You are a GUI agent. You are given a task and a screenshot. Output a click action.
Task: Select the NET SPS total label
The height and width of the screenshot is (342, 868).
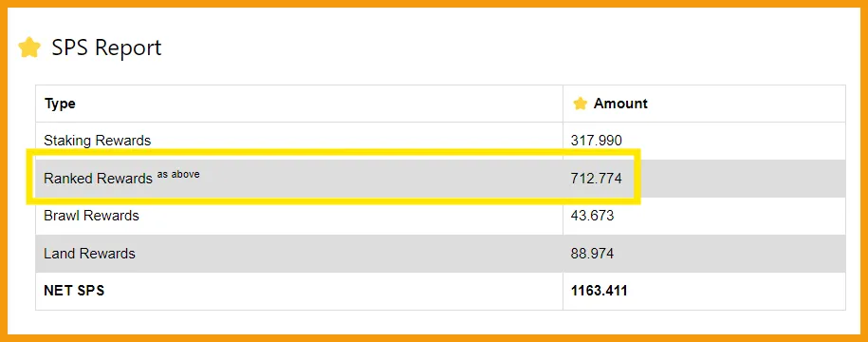coord(74,291)
